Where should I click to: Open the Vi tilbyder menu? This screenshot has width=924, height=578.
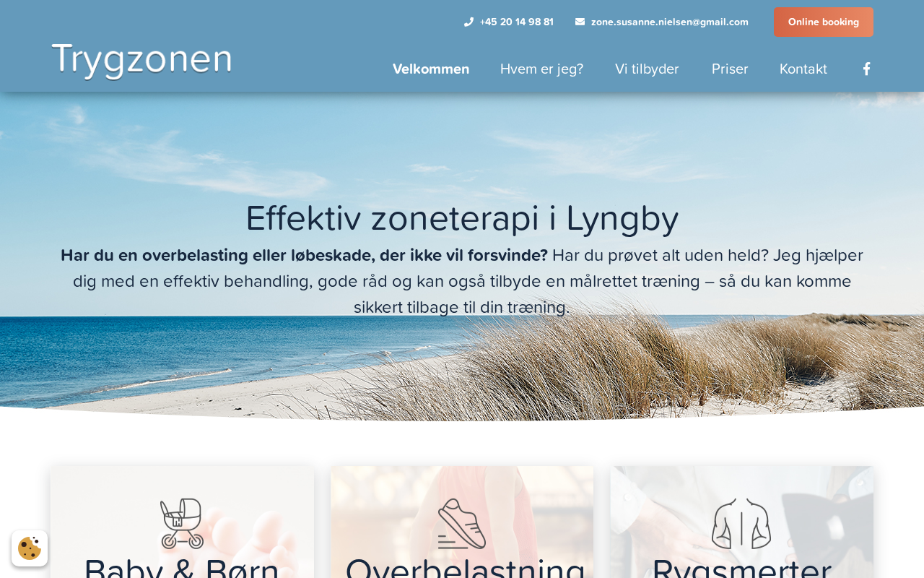coord(647,69)
